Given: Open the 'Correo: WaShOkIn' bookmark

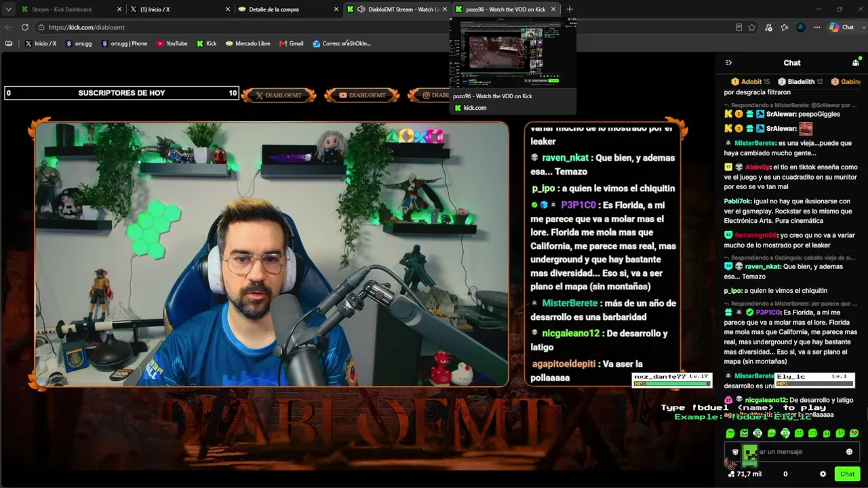Looking at the screenshot, I should click(x=342, y=43).
